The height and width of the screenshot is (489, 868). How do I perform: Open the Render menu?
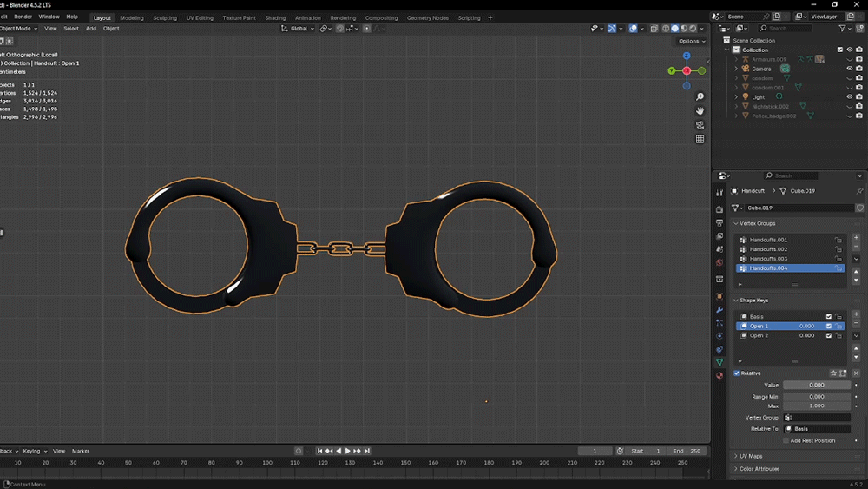(23, 17)
